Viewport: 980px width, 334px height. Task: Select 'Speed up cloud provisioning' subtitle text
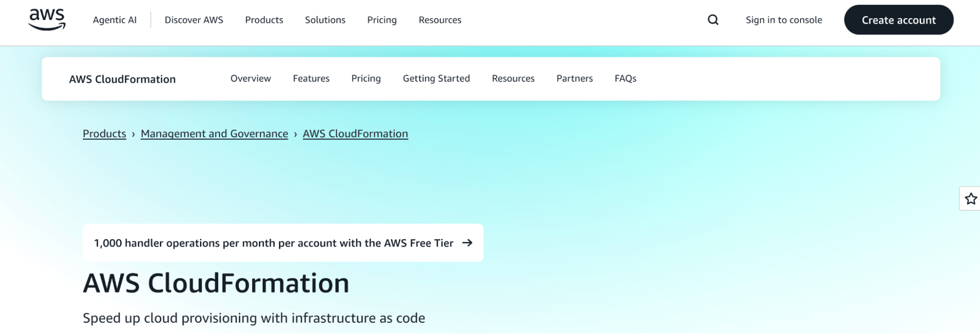tap(254, 318)
